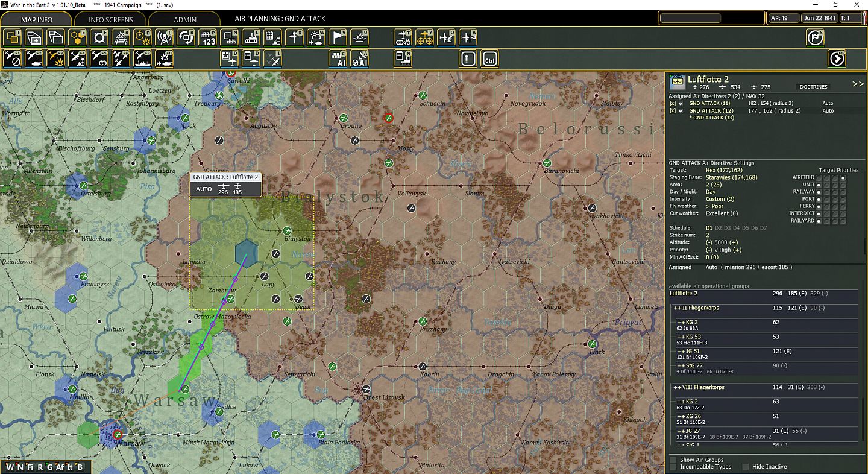
Task: Select the air superiority mode icon (three planes)
Action: pyautogui.click(x=121, y=58)
